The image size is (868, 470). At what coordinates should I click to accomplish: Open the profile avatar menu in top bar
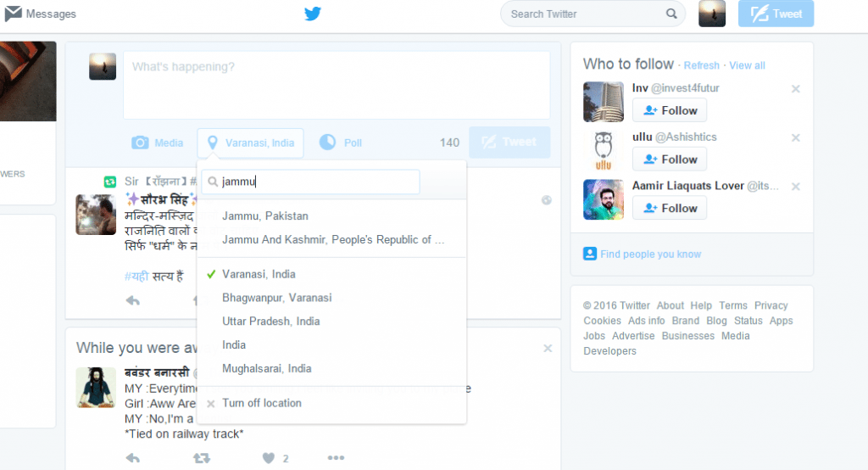(712, 14)
